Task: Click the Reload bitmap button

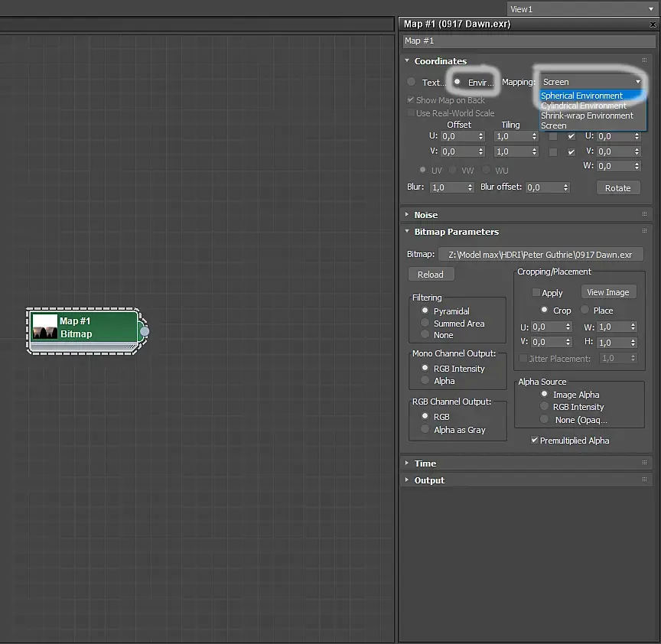Action: [x=431, y=275]
